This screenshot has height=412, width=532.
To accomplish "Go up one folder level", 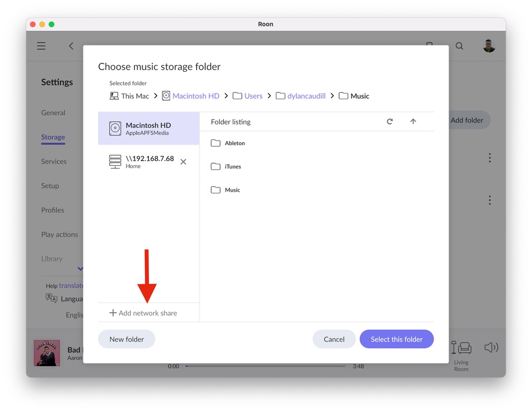I will (x=413, y=121).
